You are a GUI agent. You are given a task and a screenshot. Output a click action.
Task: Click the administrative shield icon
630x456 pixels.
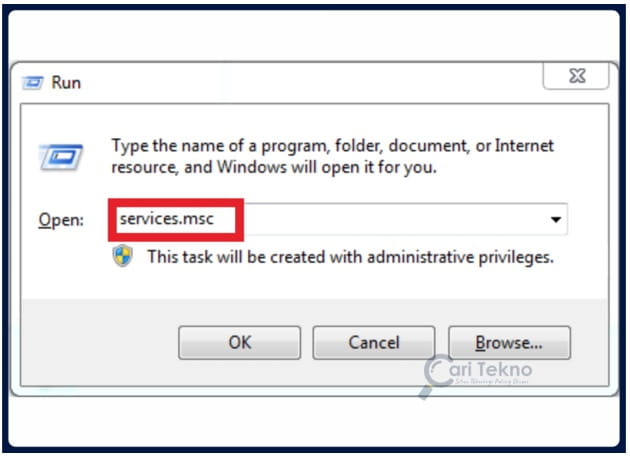122,256
